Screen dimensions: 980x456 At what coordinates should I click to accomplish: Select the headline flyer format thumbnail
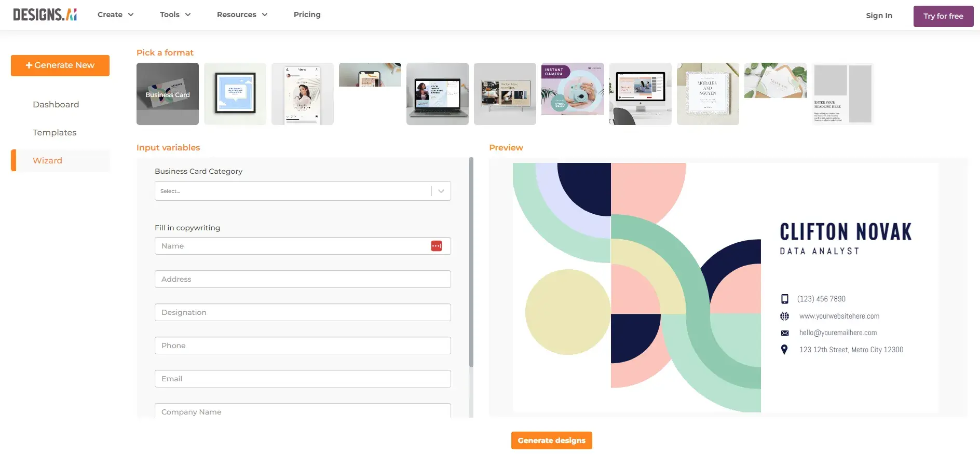[843, 94]
